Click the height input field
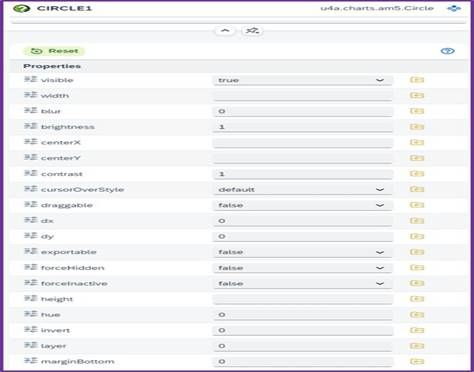The image size is (474, 372). click(303, 299)
